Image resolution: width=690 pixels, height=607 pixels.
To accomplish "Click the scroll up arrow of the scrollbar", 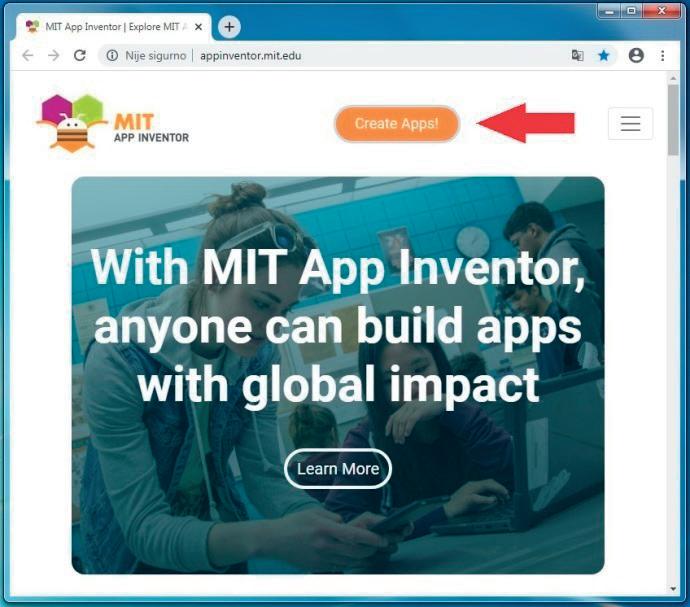I will (x=673, y=79).
